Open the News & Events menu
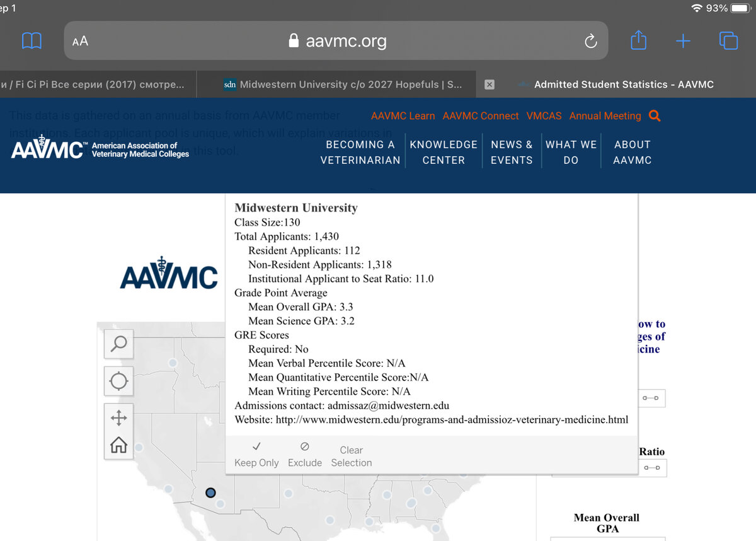The width and height of the screenshot is (756, 541). pyautogui.click(x=512, y=152)
